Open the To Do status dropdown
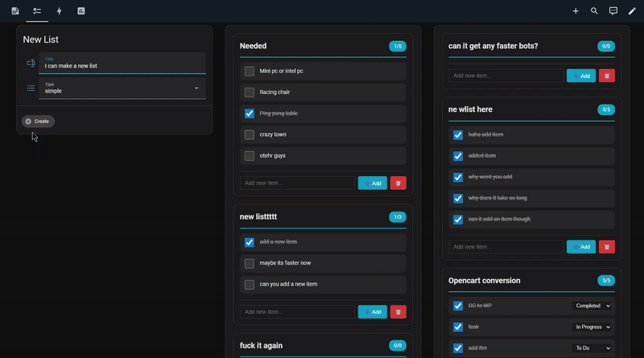Screen dimensions: 644x358 pyautogui.click(x=592, y=348)
